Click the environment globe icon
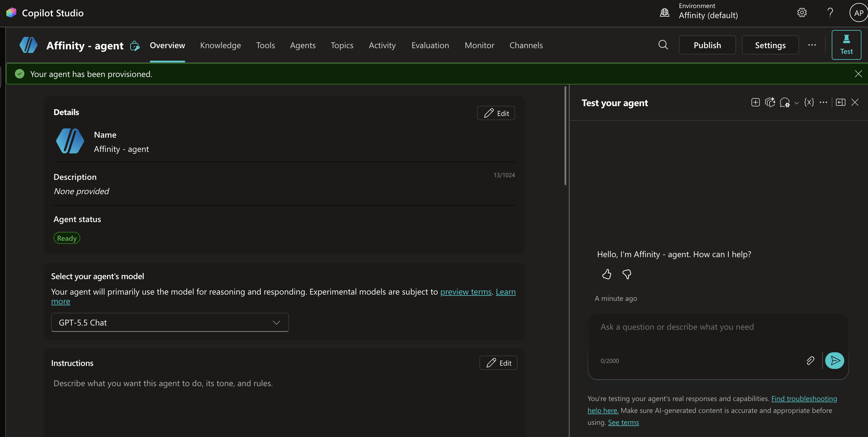The image size is (868, 437). (664, 13)
